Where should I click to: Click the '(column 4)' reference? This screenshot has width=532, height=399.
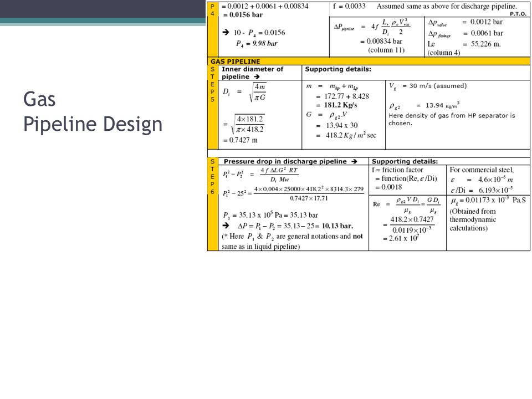point(444,53)
